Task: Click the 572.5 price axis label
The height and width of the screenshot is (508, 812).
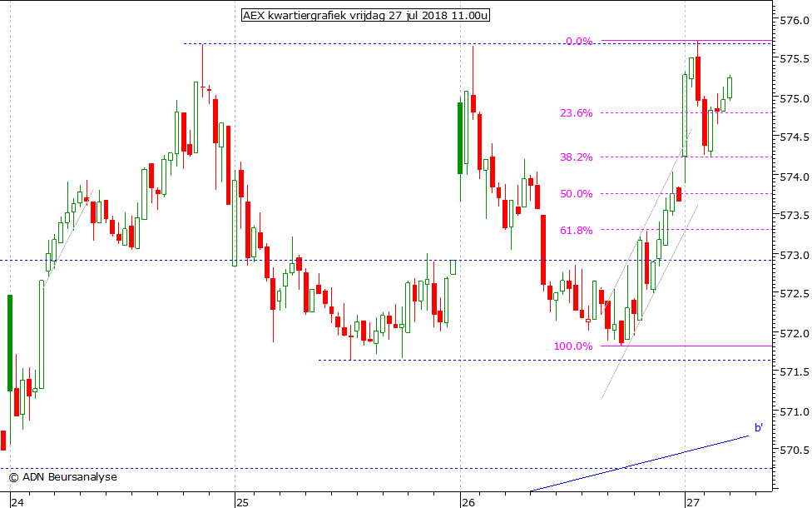Action: pyautogui.click(x=794, y=294)
